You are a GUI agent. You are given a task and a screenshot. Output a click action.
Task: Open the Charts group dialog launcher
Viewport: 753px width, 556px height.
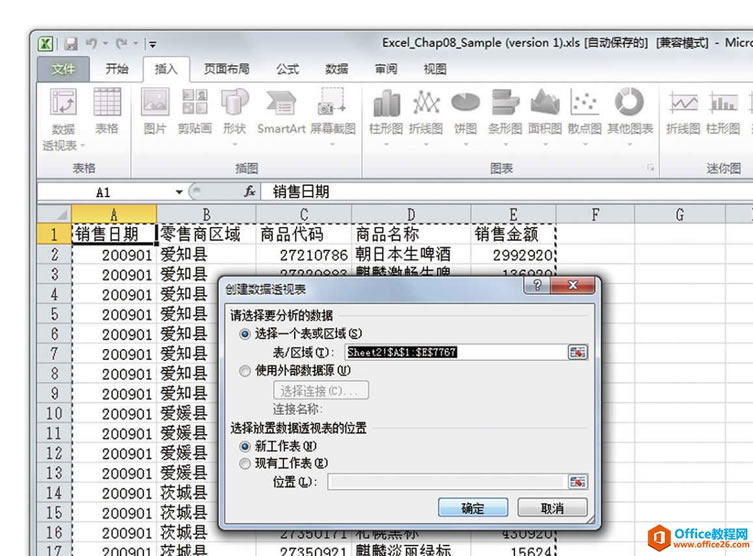(651, 168)
